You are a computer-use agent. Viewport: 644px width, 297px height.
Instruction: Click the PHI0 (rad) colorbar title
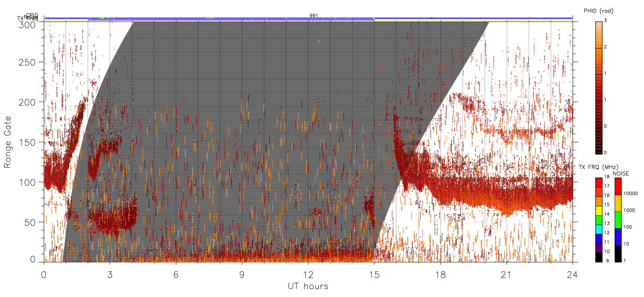pyautogui.click(x=598, y=11)
